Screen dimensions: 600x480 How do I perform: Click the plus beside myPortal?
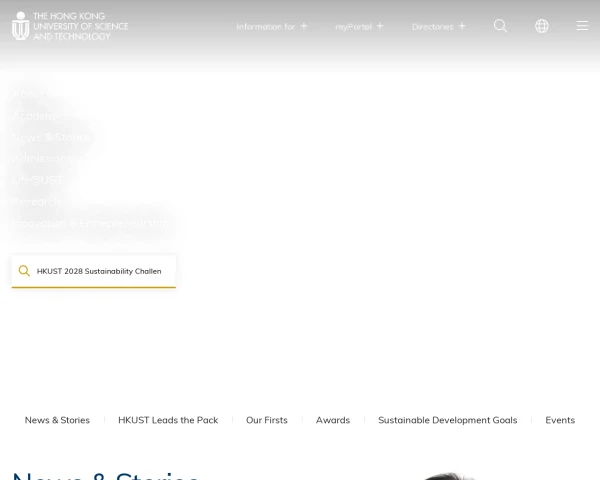[380, 26]
